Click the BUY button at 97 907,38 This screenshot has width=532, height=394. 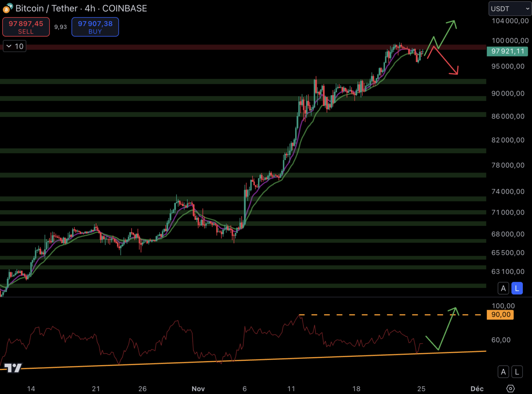(x=95, y=27)
